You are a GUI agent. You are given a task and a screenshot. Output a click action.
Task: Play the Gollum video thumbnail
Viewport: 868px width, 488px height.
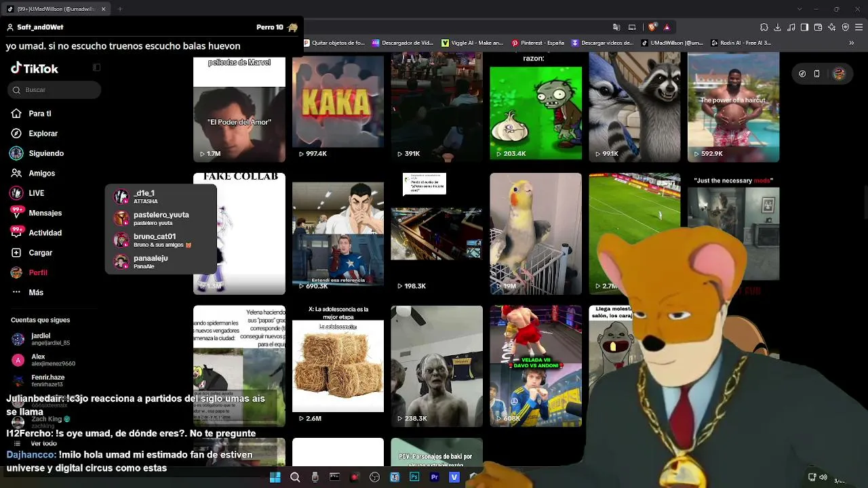(437, 366)
